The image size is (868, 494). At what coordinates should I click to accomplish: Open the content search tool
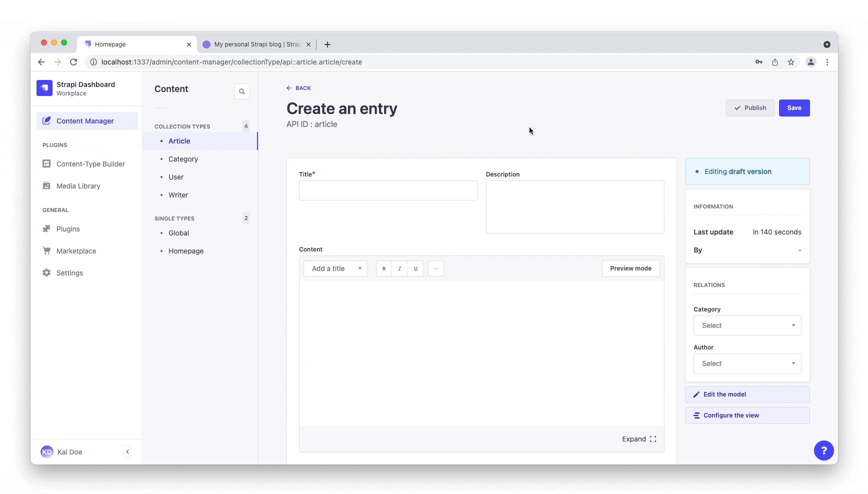[x=241, y=91]
